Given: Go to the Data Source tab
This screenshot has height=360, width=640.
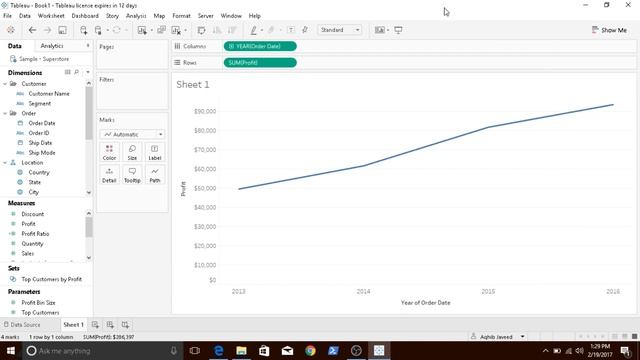Looking at the screenshot, I should (22, 324).
